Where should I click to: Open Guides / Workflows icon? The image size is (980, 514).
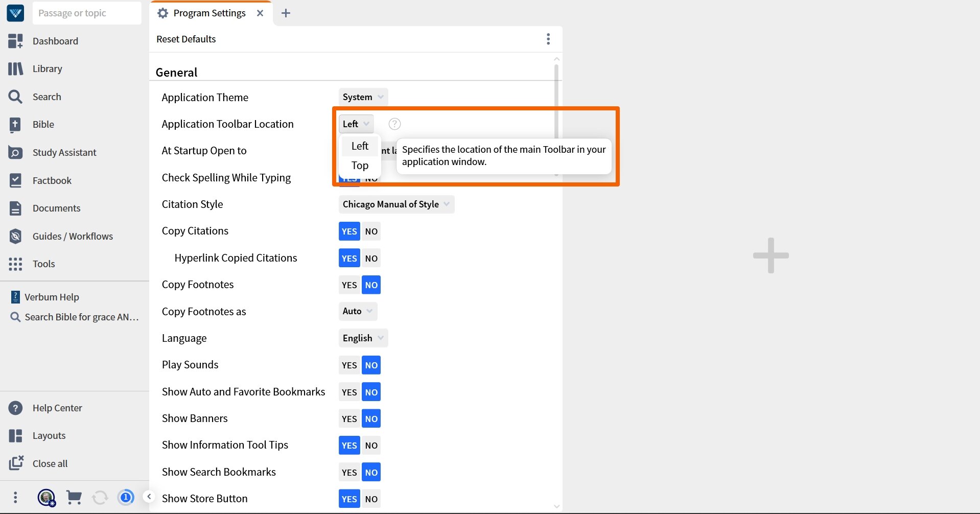(15, 236)
